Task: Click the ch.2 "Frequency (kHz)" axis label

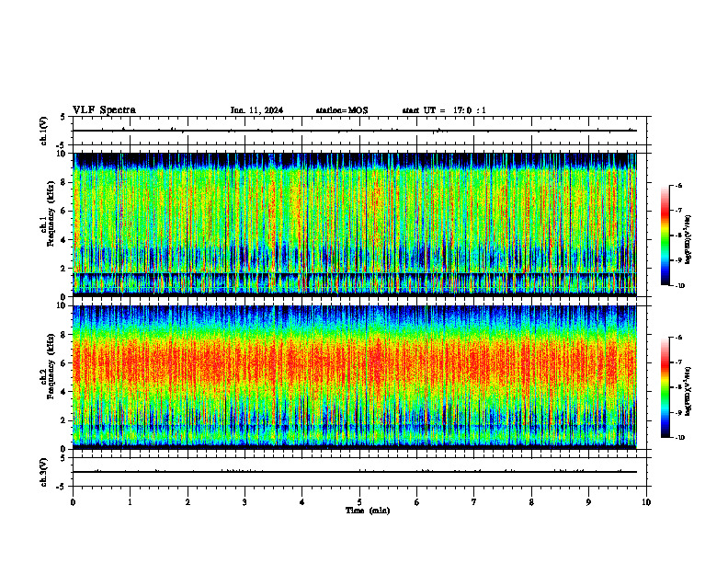Action: point(51,366)
